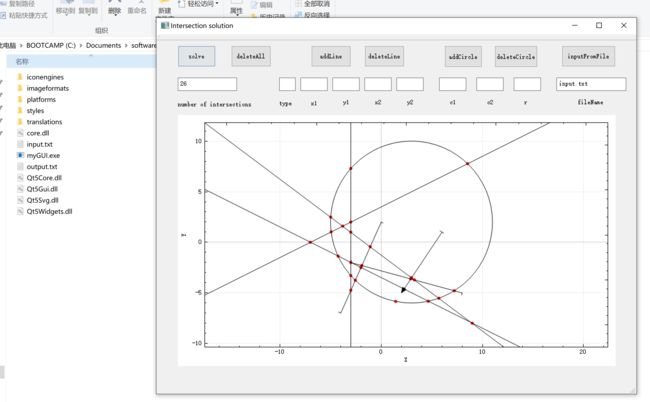Click the Move to (移动到) ribbon icon
This screenshot has height=402, width=650.
(65, 8)
